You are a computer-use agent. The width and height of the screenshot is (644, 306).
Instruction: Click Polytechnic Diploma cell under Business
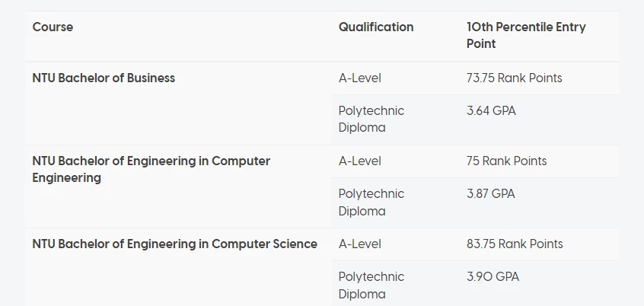(x=371, y=119)
